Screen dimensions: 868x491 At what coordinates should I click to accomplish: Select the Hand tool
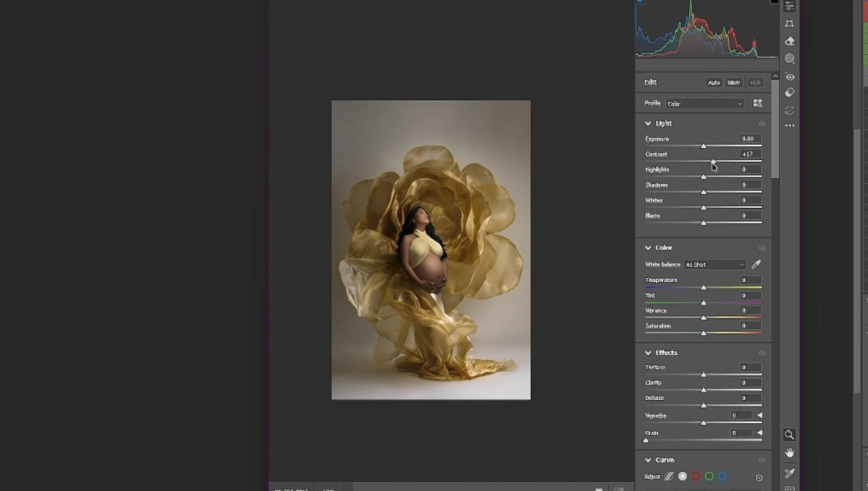click(x=790, y=453)
